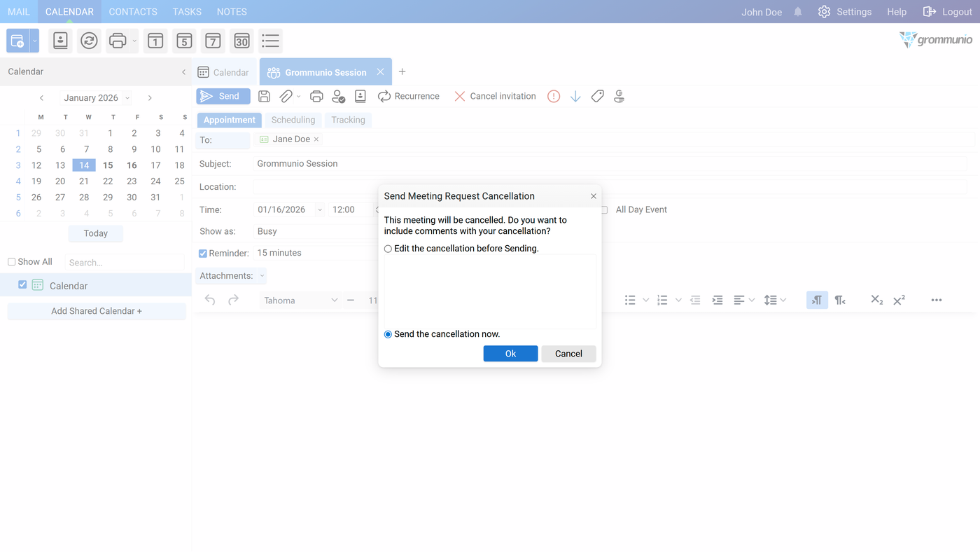Click Add Shared Calendar button
This screenshot has height=552, width=980.
(x=97, y=311)
